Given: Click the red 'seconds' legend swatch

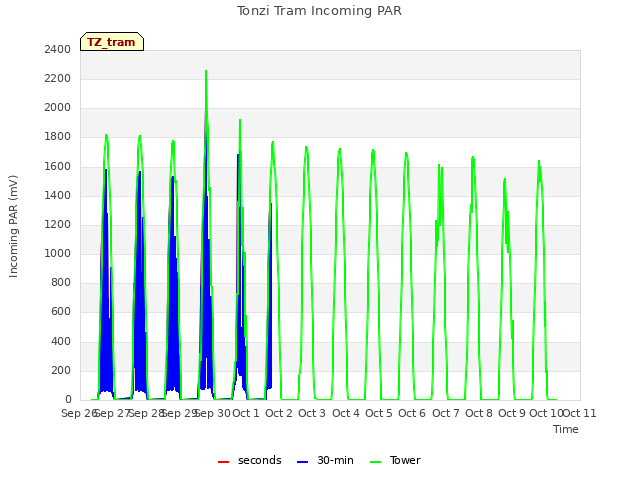Looking at the screenshot, I should click(223, 462).
